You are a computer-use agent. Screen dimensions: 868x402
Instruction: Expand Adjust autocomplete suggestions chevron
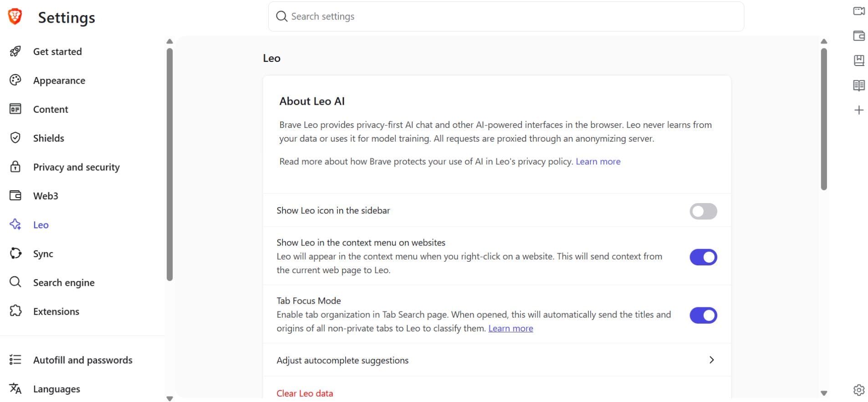pyautogui.click(x=711, y=360)
